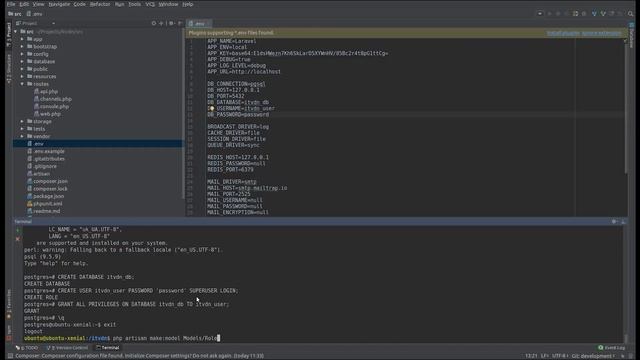Click the intention lightbulb icon in editor

211,109
